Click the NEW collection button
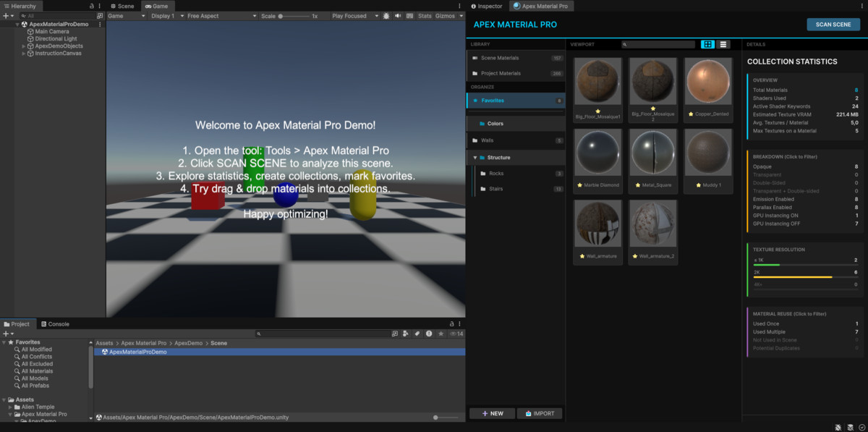Image resolution: width=868 pixels, height=432 pixels. pyautogui.click(x=493, y=413)
